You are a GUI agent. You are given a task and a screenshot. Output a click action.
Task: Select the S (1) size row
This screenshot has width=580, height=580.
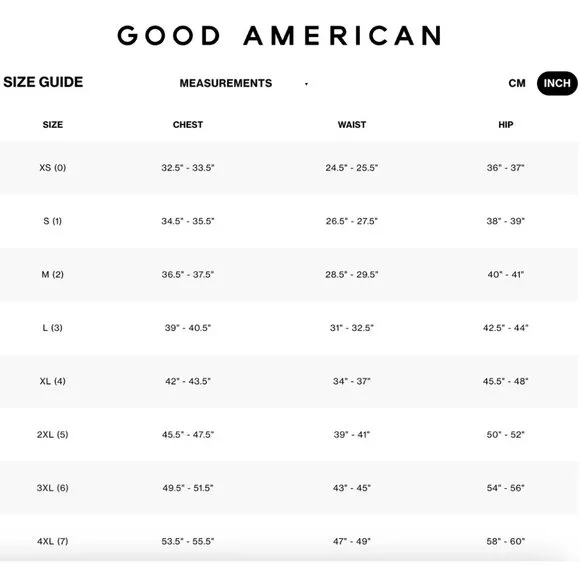tap(290, 221)
